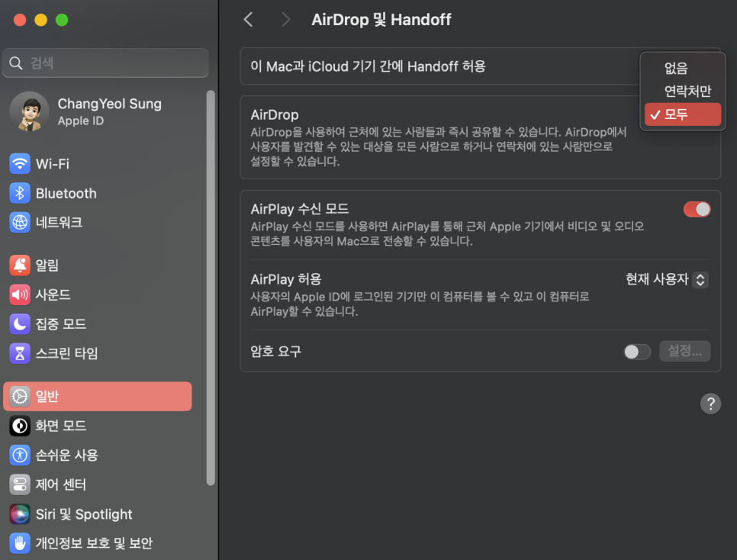Select the 사운드 speaker icon
Viewport: 737px width, 560px height.
tap(20, 294)
